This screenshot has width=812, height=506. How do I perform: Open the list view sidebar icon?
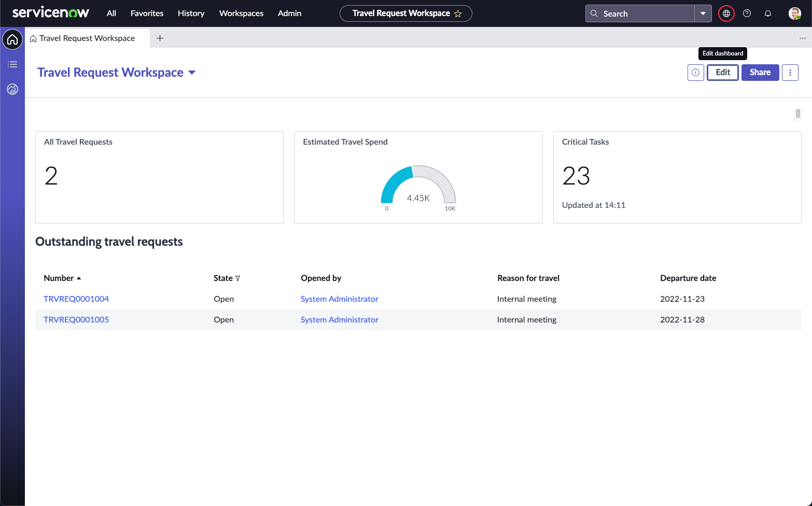coord(12,64)
